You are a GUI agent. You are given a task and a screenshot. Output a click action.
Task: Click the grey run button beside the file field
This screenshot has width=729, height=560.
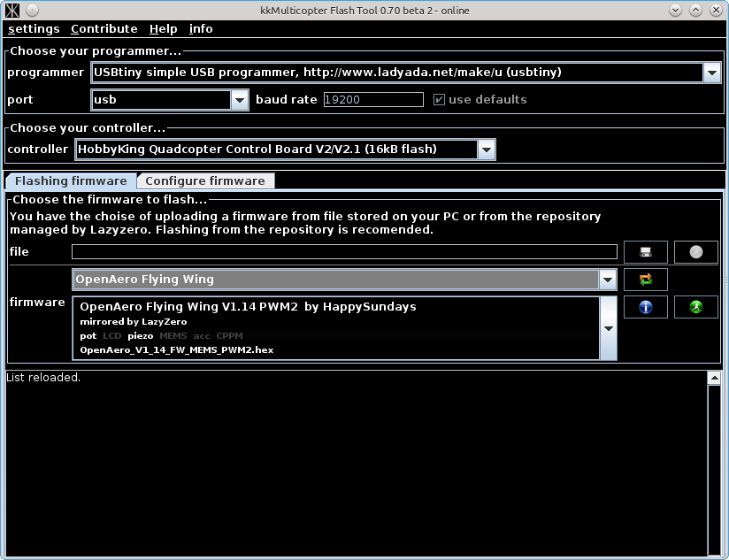(695, 252)
